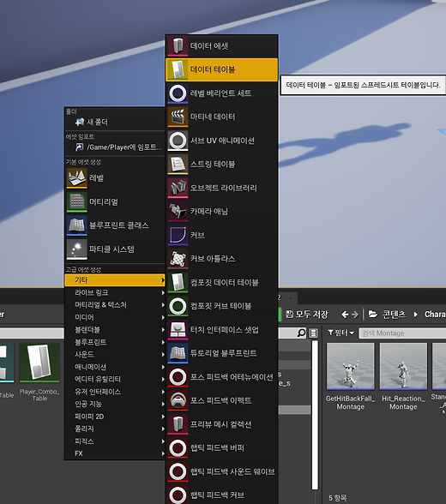This screenshot has height=504, width=446.
Task: Select the 카메라 애님 camera icon
Action: (x=178, y=212)
